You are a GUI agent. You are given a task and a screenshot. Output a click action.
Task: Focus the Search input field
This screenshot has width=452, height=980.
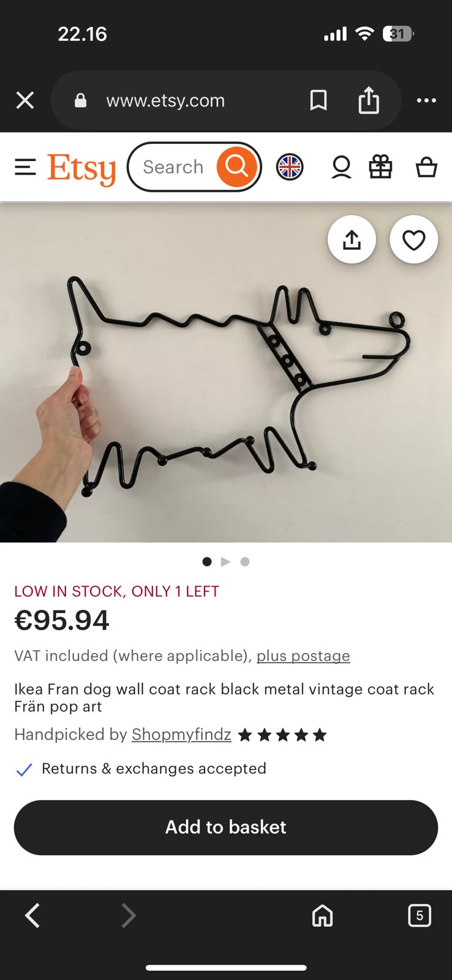tap(173, 167)
